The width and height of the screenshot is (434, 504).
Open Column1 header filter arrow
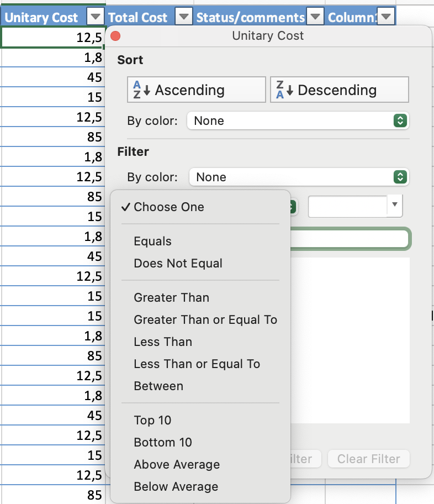tap(387, 17)
